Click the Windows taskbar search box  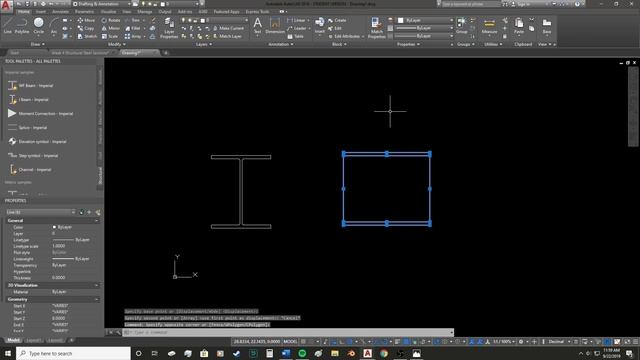pos(73,353)
